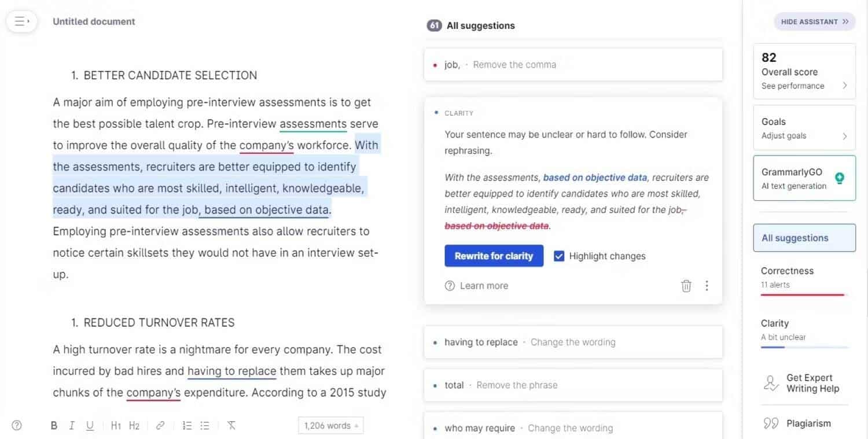Image resolution: width=868 pixels, height=439 pixels.
Task: Click the Hide Assistant button
Action: tap(815, 22)
